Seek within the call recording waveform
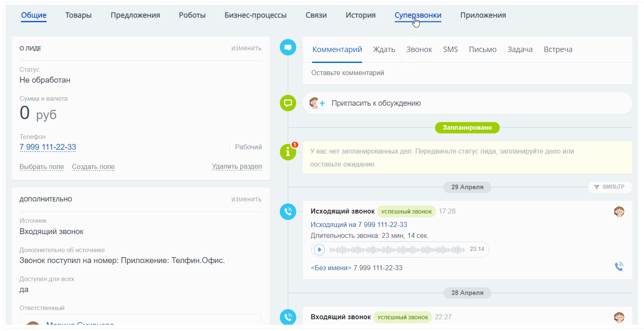The image size is (644, 331). point(397,250)
